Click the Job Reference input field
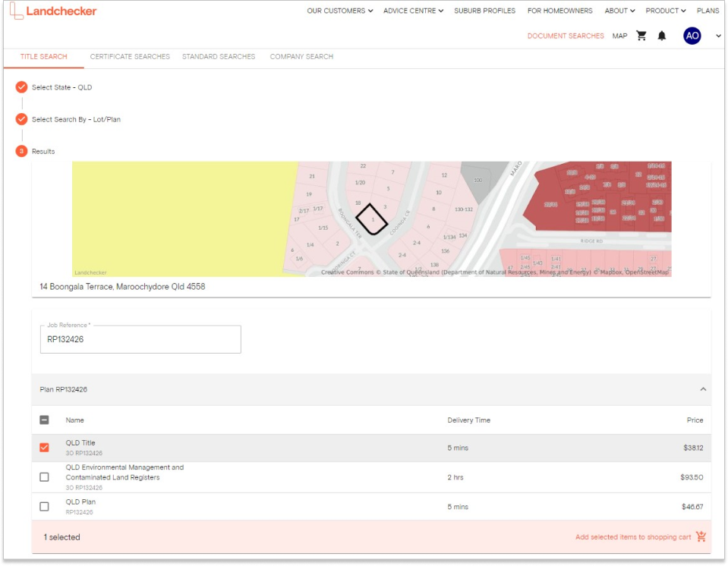Screen dimensions: 728x566 [x=140, y=339]
